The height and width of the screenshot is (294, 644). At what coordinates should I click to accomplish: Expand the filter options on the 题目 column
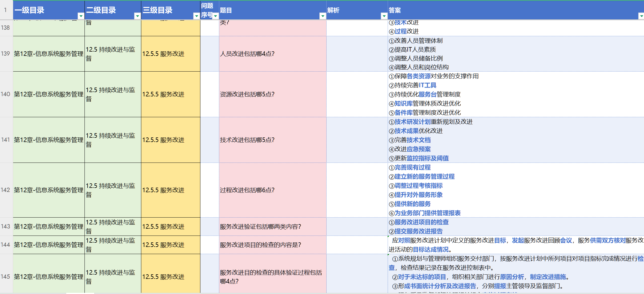point(323,16)
